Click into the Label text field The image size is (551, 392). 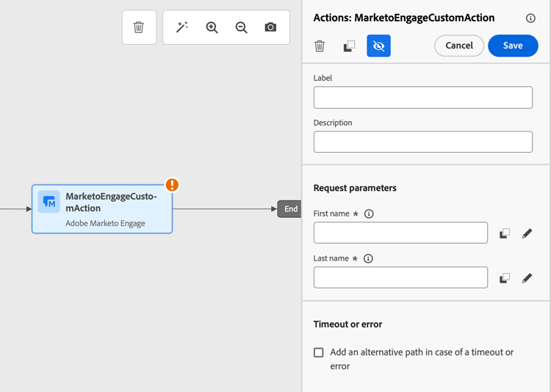422,98
